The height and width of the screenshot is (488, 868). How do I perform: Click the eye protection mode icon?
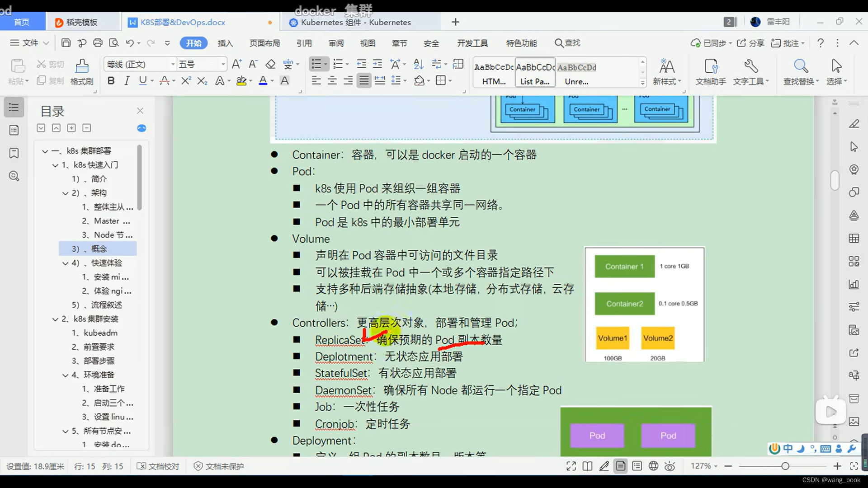pos(670,466)
